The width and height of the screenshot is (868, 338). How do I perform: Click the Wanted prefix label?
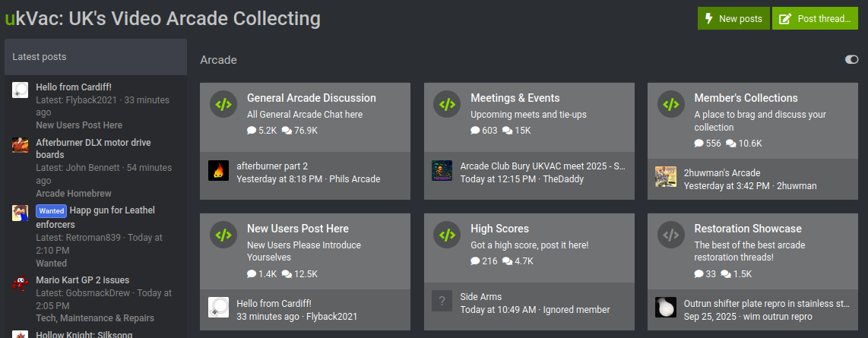[x=51, y=210]
